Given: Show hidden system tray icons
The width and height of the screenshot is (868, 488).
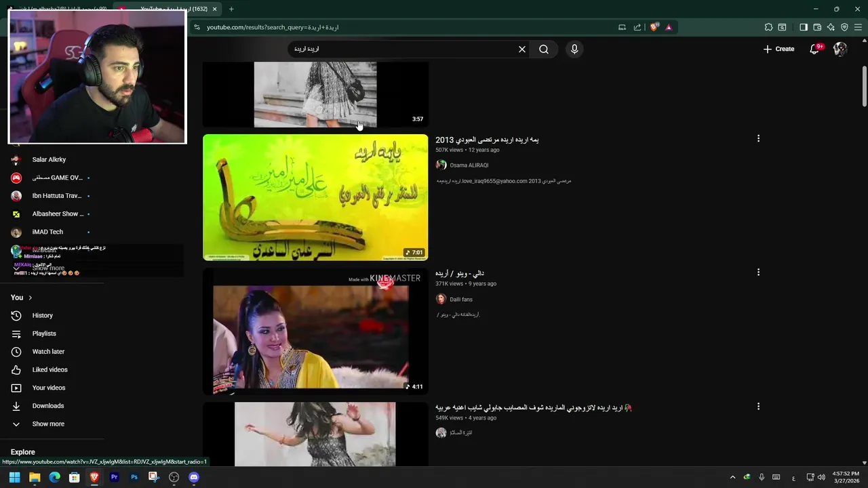Looking at the screenshot, I should coord(732,477).
